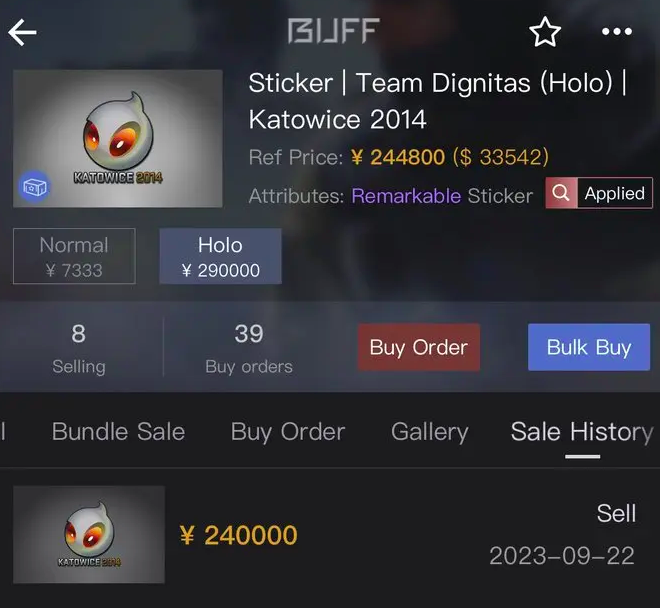Tap the purple Remarkable attribute link
The height and width of the screenshot is (608, 660).
point(406,196)
